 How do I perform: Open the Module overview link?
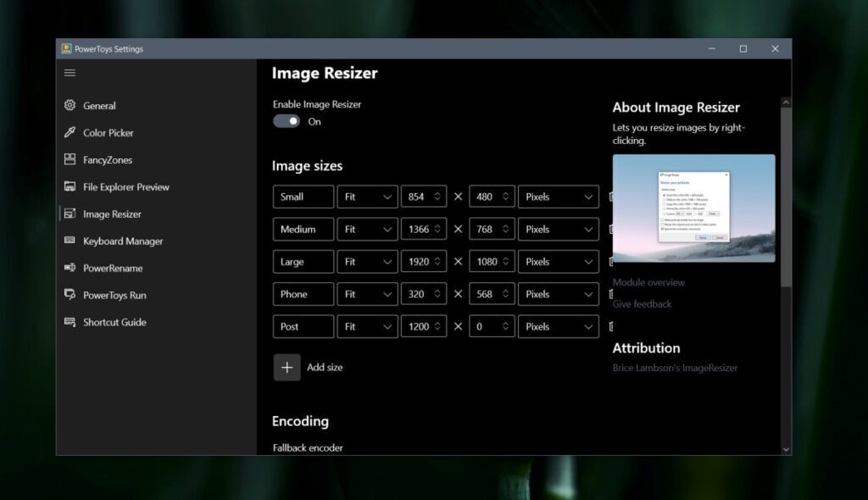click(x=648, y=281)
